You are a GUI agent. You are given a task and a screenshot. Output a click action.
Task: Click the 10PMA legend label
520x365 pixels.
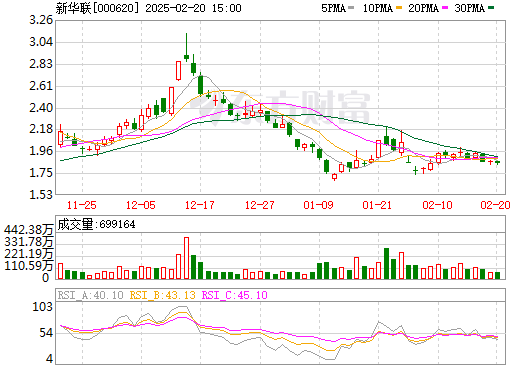[378, 8]
